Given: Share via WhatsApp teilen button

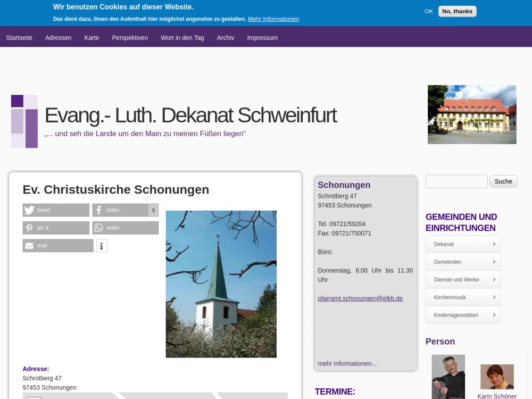Looking at the screenshot, I should click(x=125, y=228).
